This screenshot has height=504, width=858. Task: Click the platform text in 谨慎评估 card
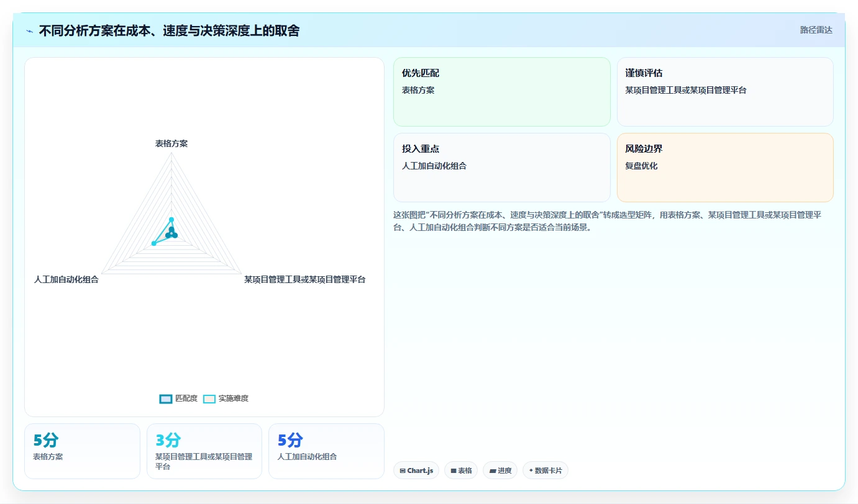(x=686, y=90)
